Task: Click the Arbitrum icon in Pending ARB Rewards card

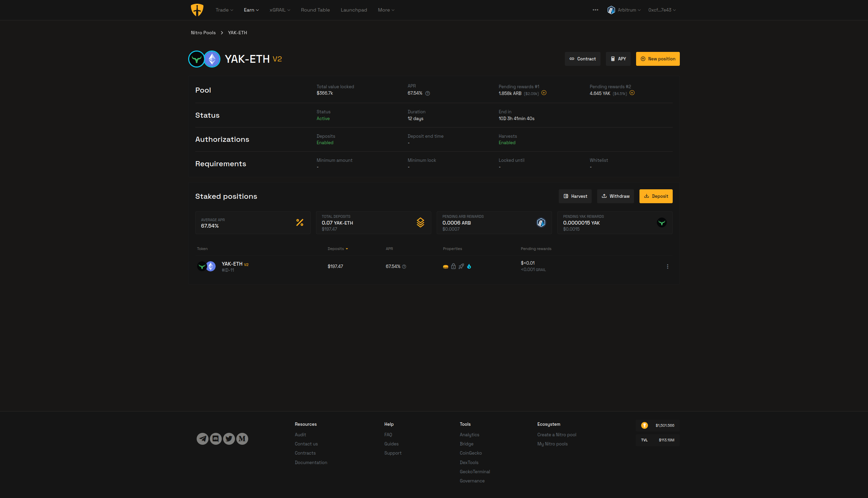Action: [541, 223]
